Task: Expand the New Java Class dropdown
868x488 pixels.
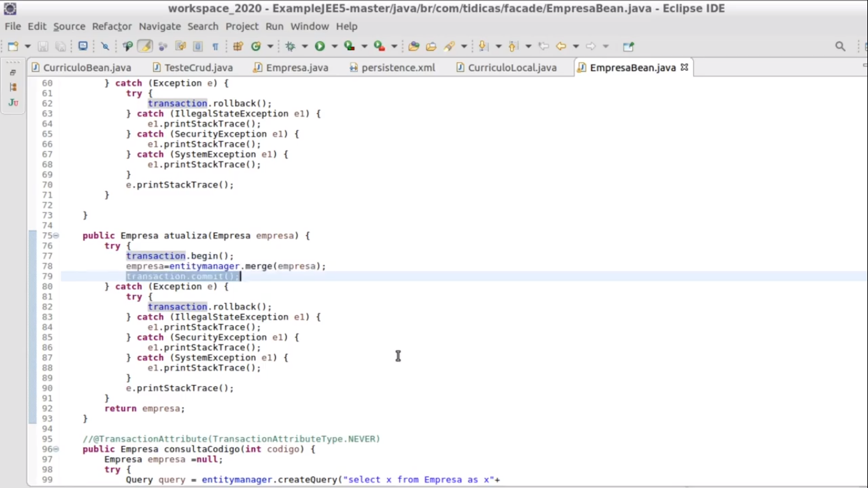Action: click(x=270, y=46)
